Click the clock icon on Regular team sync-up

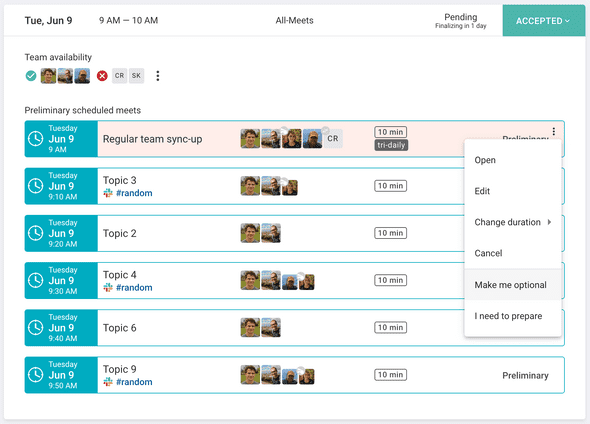[x=36, y=139]
